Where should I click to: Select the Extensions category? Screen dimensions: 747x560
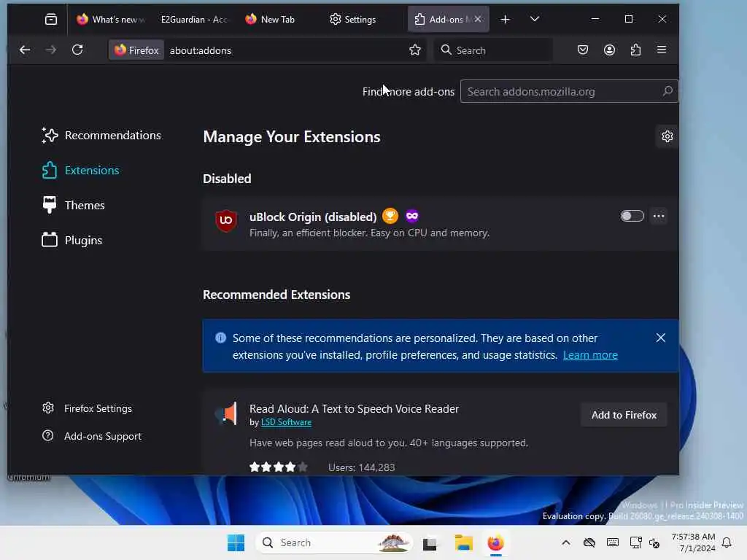coord(80,171)
